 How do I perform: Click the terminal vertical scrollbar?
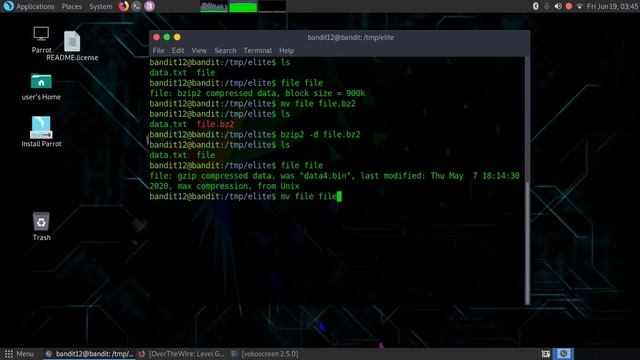[527, 242]
